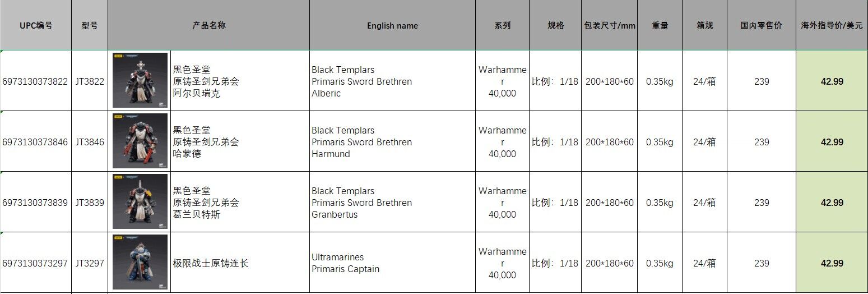The image size is (868, 294).
Task: Select the English name column header
Action: coord(392,25)
